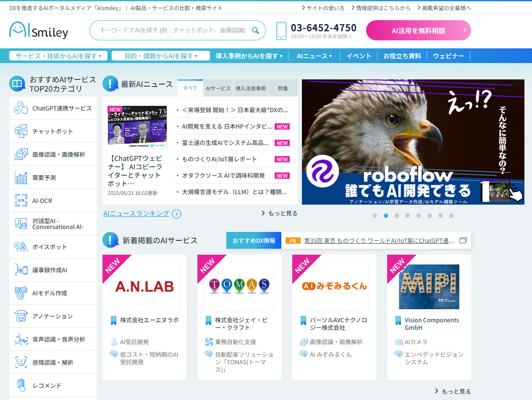532x400 pixels.
Task: Open the AIニュースランキング link
Action: [136, 213]
